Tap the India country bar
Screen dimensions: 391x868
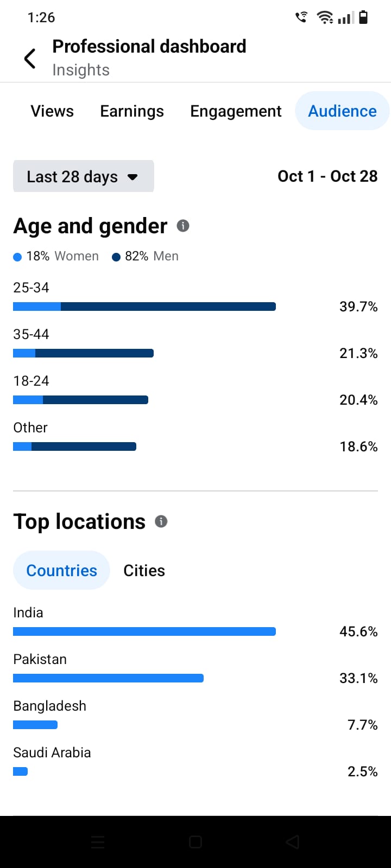(x=144, y=631)
